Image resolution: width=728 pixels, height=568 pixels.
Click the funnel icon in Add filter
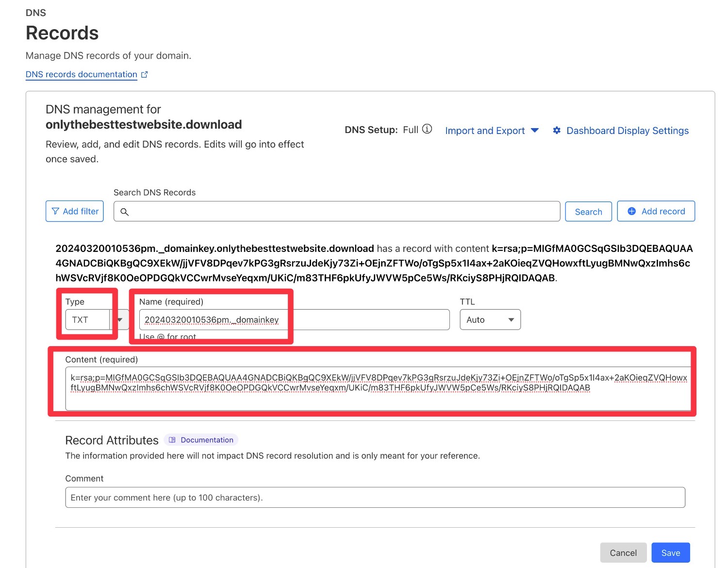[55, 211]
